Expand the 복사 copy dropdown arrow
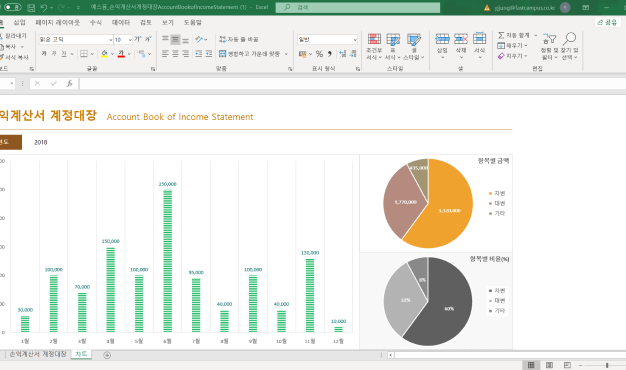 [22, 47]
